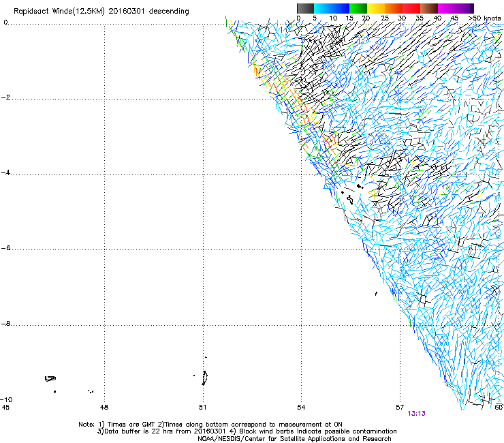The height and width of the screenshot is (443, 504).
Task: Click the '40' label on wind speed legend
Action: 437,18
